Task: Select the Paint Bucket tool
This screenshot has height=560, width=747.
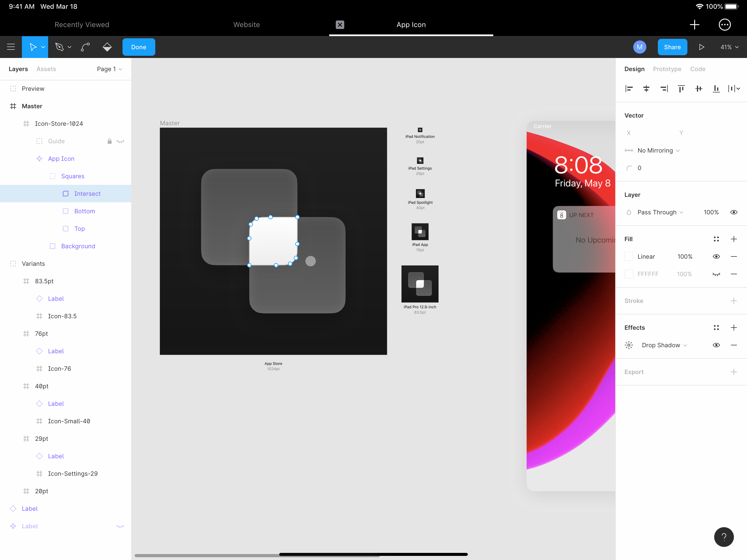Action: click(x=107, y=47)
